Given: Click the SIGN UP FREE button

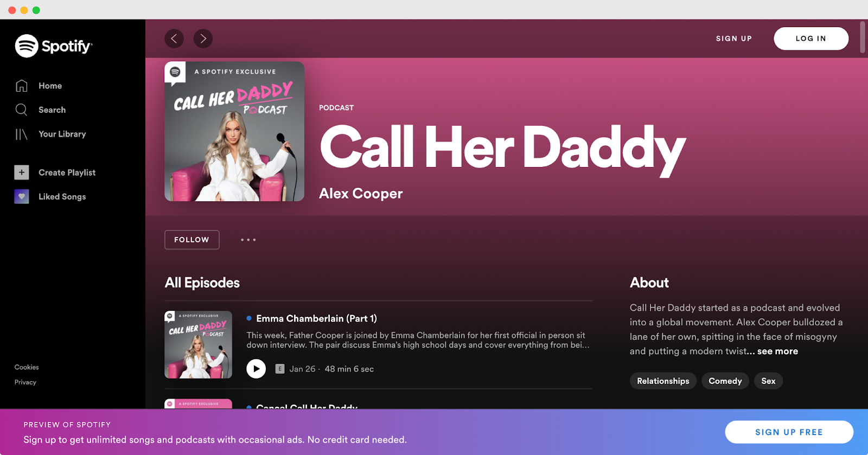Looking at the screenshot, I should coord(789,432).
